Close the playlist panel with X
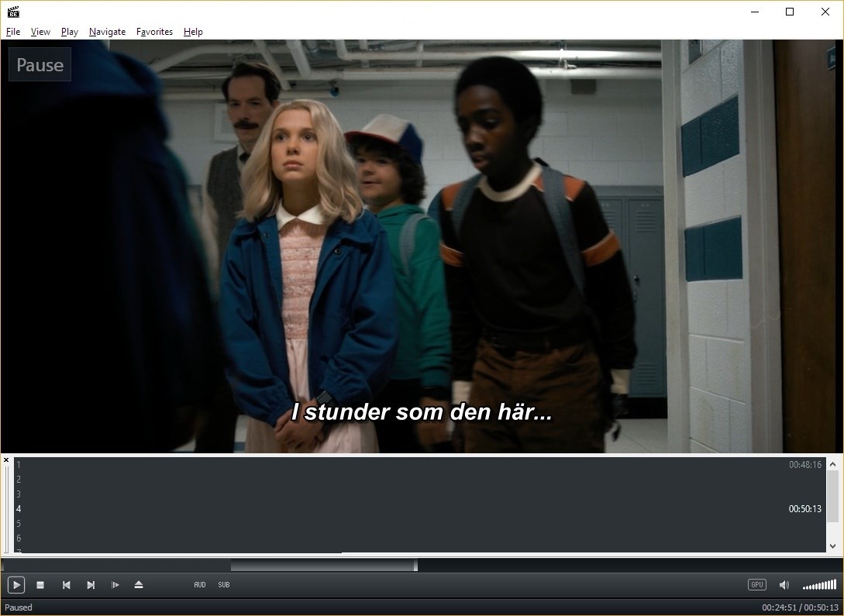 click(x=6, y=460)
